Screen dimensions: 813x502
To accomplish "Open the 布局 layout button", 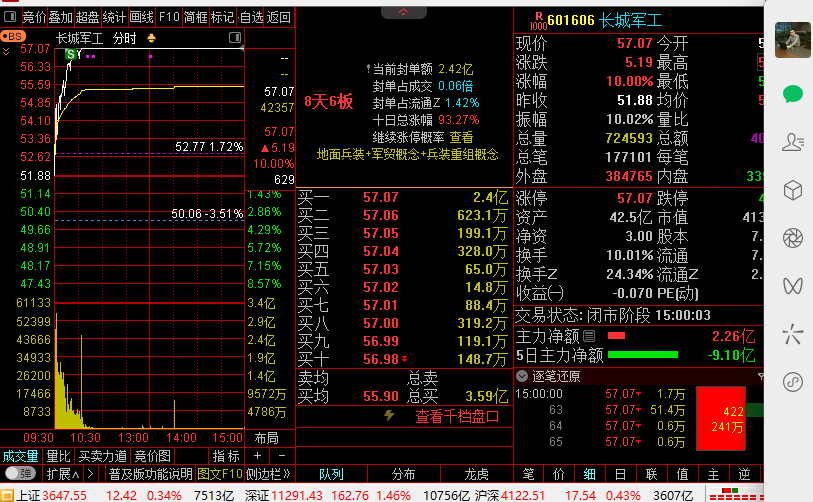I will [267, 438].
